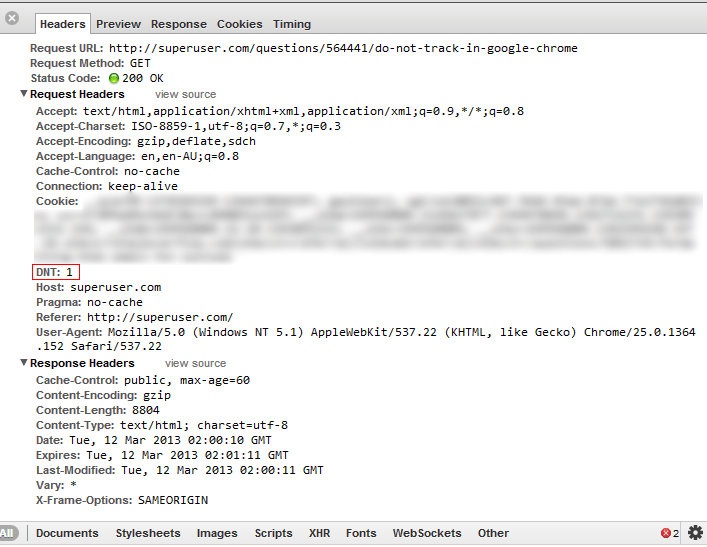Viewport: 707px width, 547px height.
Task: Select the All filter
Action: pos(8,533)
